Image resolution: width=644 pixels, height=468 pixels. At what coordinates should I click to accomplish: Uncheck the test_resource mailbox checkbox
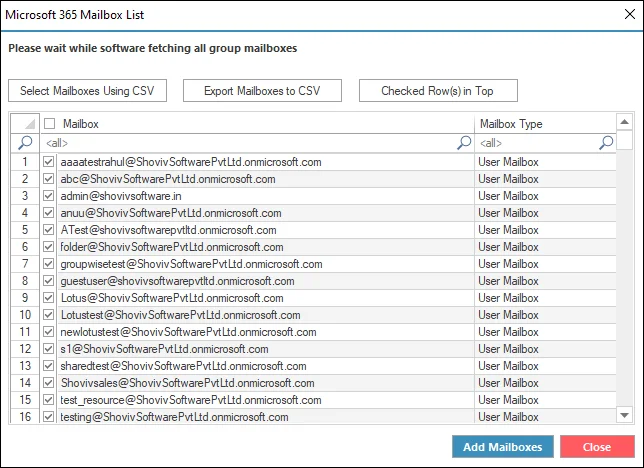coord(48,400)
